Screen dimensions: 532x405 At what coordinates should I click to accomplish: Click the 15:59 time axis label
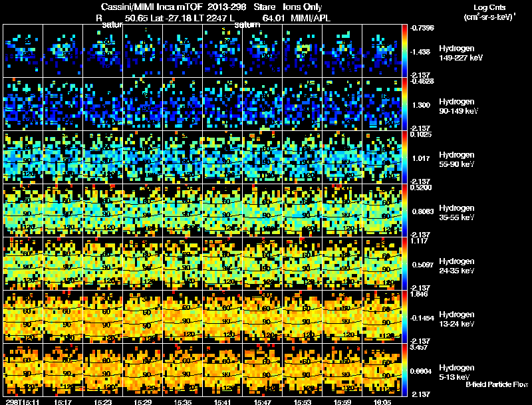pos(342,402)
